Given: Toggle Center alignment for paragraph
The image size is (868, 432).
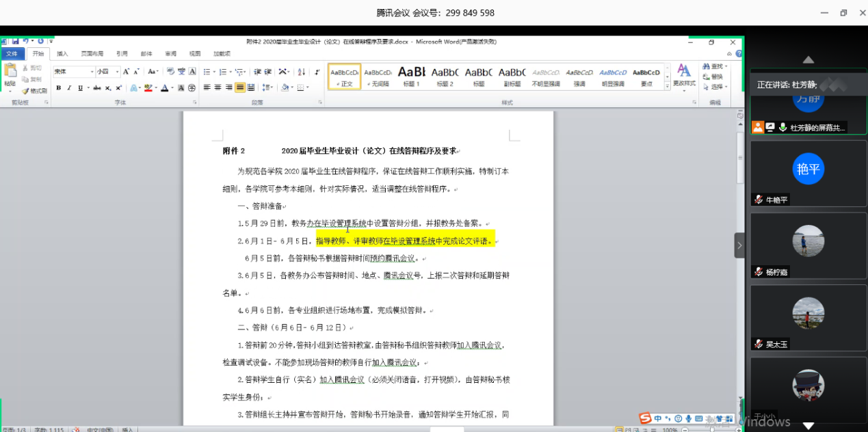Looking at the screenshot, I should pos(218,87).
